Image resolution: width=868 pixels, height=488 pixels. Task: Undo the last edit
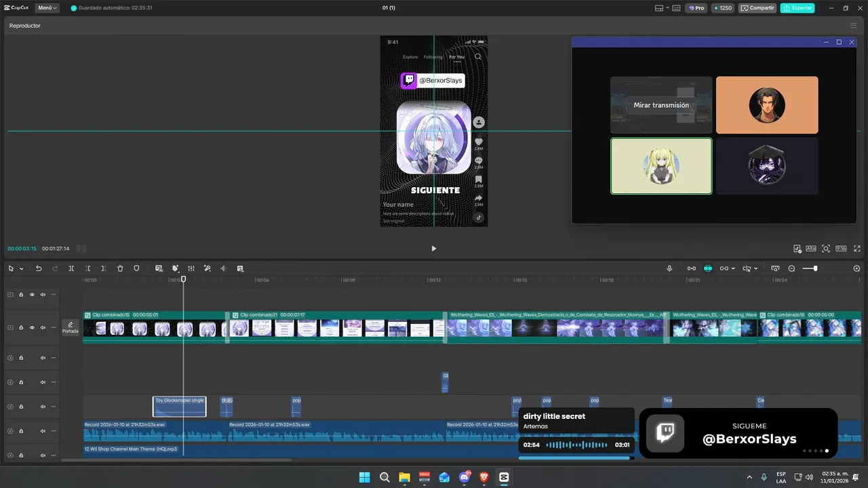point(39,268)
